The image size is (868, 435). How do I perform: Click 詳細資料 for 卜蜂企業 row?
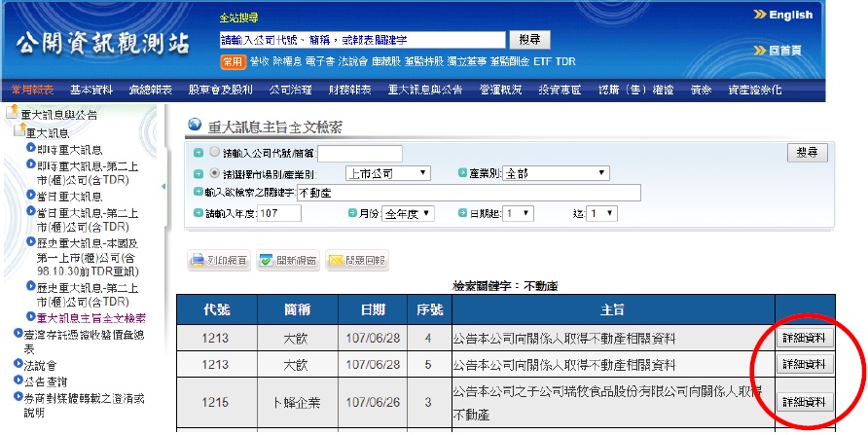click(x=805, y=401)
